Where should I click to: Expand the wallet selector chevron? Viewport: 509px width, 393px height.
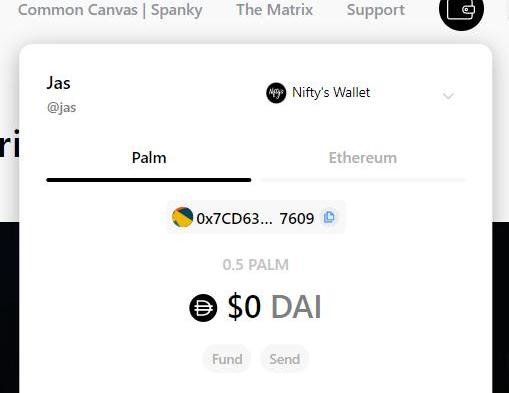click(x=448, y=96)
